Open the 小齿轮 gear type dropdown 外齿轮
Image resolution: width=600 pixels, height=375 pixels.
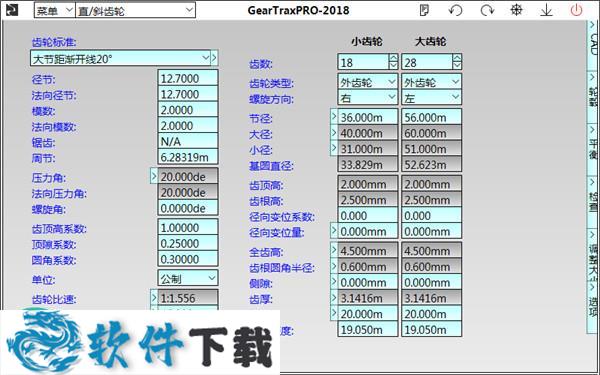(368, 82)
